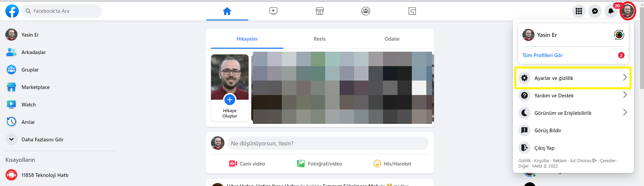Click the 11858 Teknoloji Hattı shortcut icon
Viewport: 644px width, 186px height.
[x=11, y=175]
